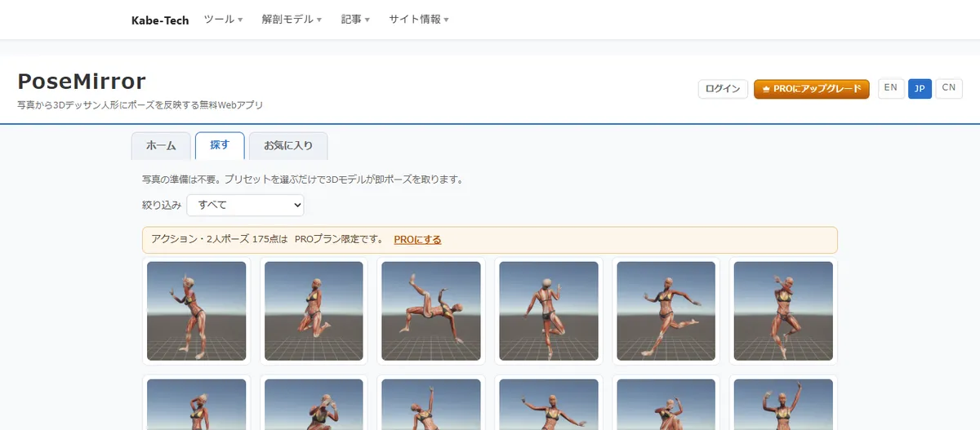This screenshot has height=430, width=980.
Task: Expand the 解剖モデル menu
Action: point(292,20)
